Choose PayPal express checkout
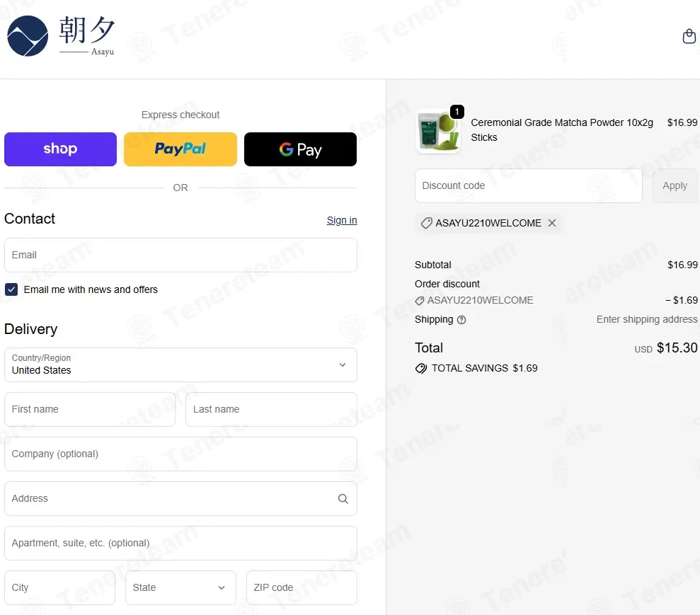Image resolution: width=700 pixels, height=615 pixels. pos(180,149)
